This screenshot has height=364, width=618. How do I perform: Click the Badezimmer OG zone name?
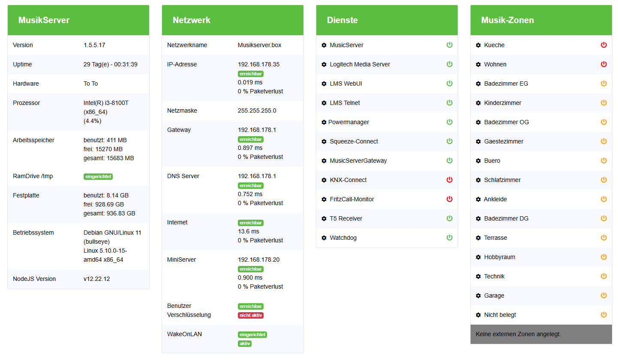click(x=507, y=122)
